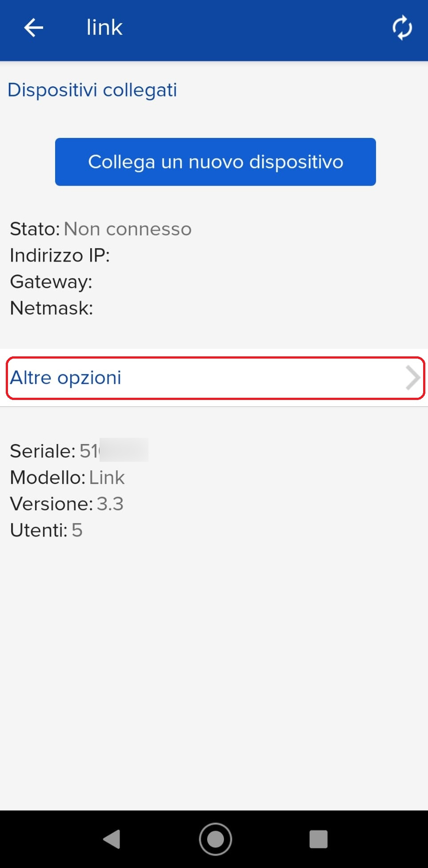Screen dimensions: 428x868
Task: Refresh the link device status
Action: (x=402, y=28)
